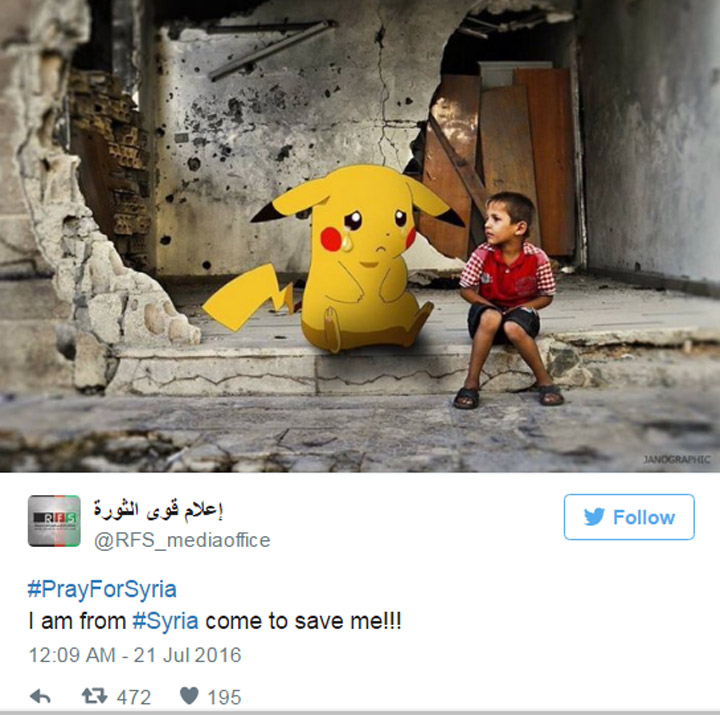Open the #Syria hashtag link
This screenshot has width=720, height=715.
166,621
